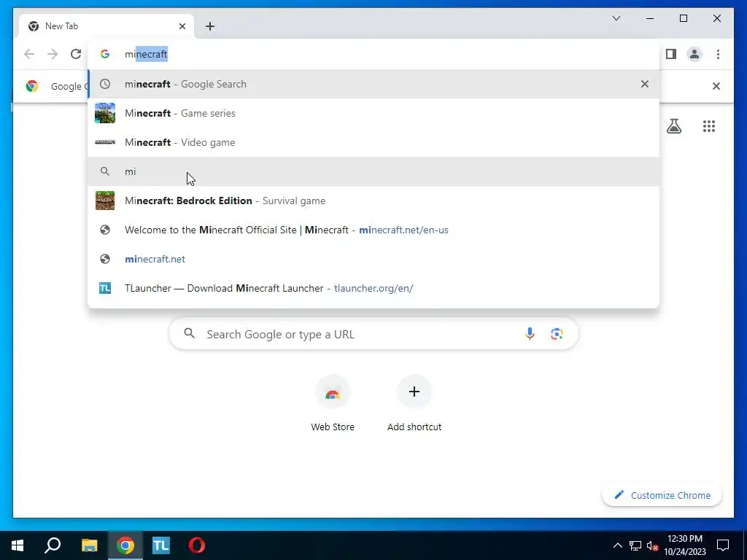Image resolution: width=747 pixels, height=560 pixels.
Task: Reload the page with refresh icon
Action: (x=76, y=54)
